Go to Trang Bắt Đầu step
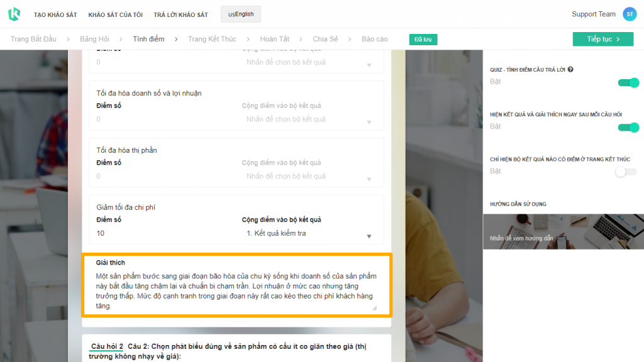 pyautogui.click(x=33, y=39)
